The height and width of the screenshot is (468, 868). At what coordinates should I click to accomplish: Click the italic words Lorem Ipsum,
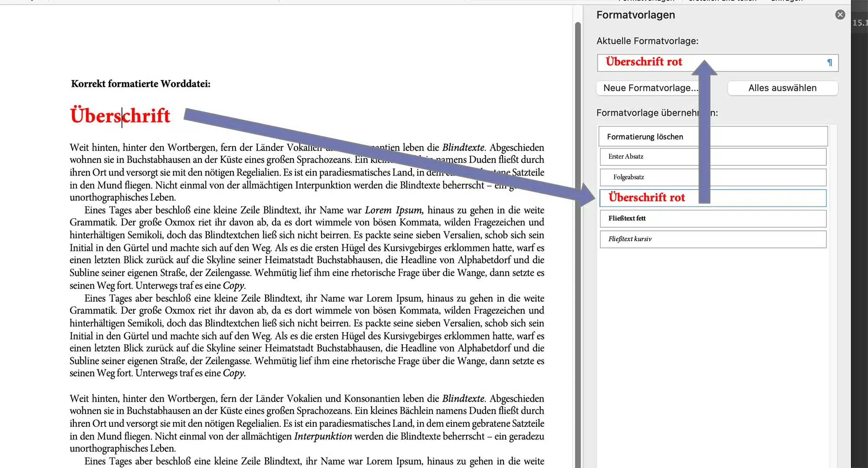coord(395,210)
